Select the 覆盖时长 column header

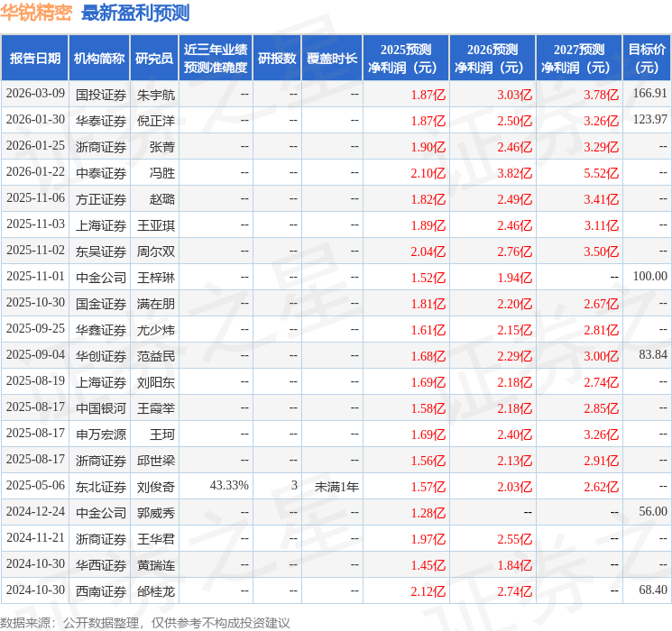click(x=332, y=59)
